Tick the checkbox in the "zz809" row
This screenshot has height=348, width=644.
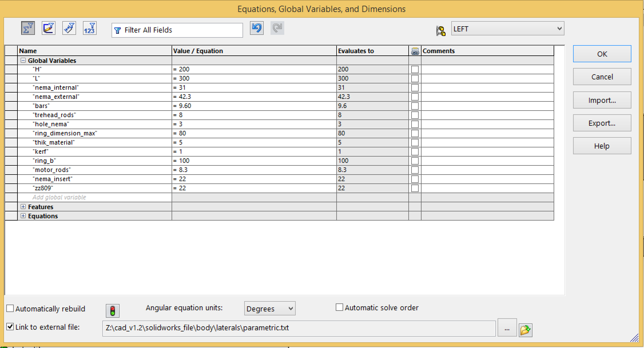click(x=415, y=188)
